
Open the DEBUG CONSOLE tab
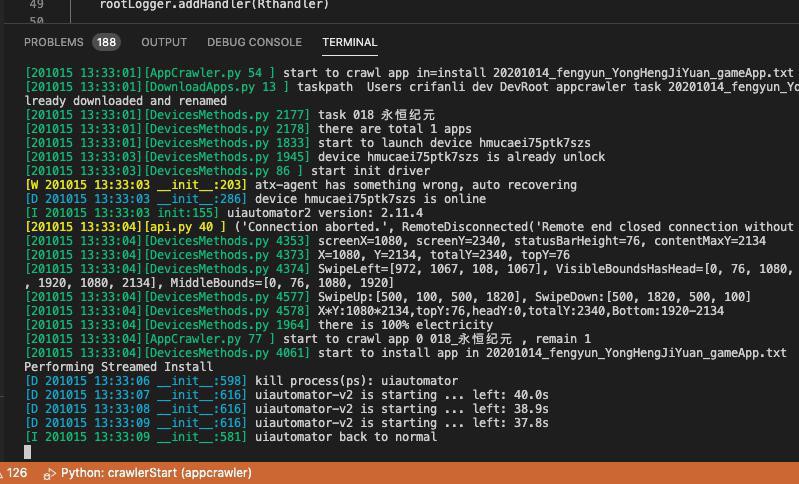click(254, 42)
